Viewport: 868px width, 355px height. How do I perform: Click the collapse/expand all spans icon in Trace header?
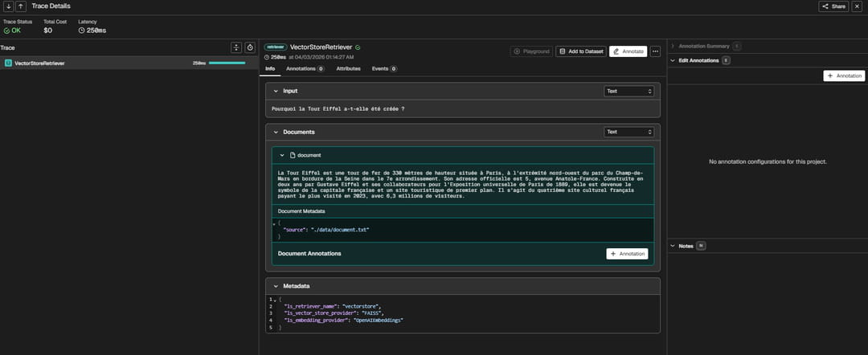click(236, 47)
